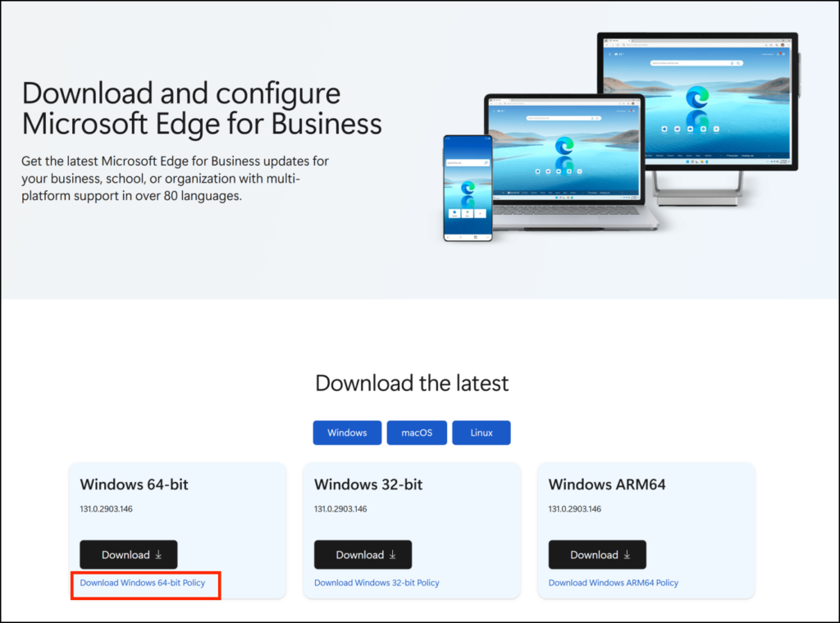Click the search bar shown on the monitor screen
The height and width of the screenshot is (623, 840).
(696, 61)
